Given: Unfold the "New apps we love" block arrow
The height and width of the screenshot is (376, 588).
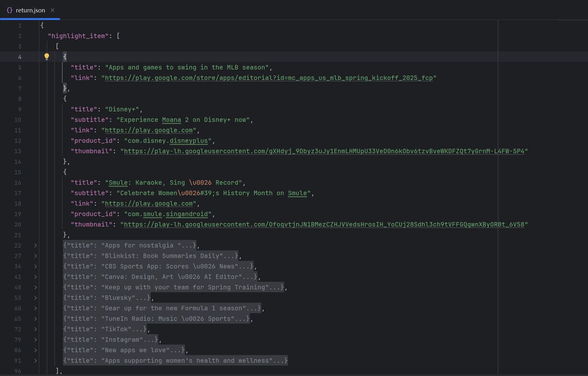Looking at the screenshot, I should (x=35, y=350).
